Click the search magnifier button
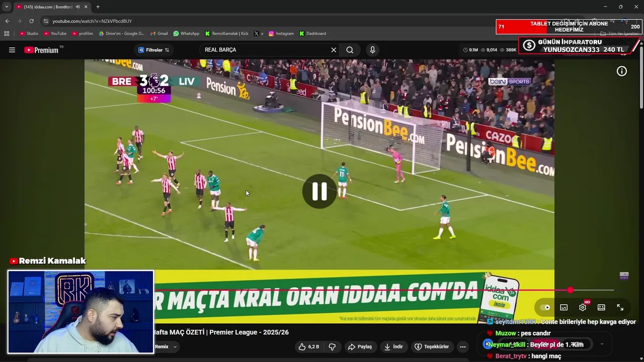Screen dimensions: 644x362 (x=350, y=50)
